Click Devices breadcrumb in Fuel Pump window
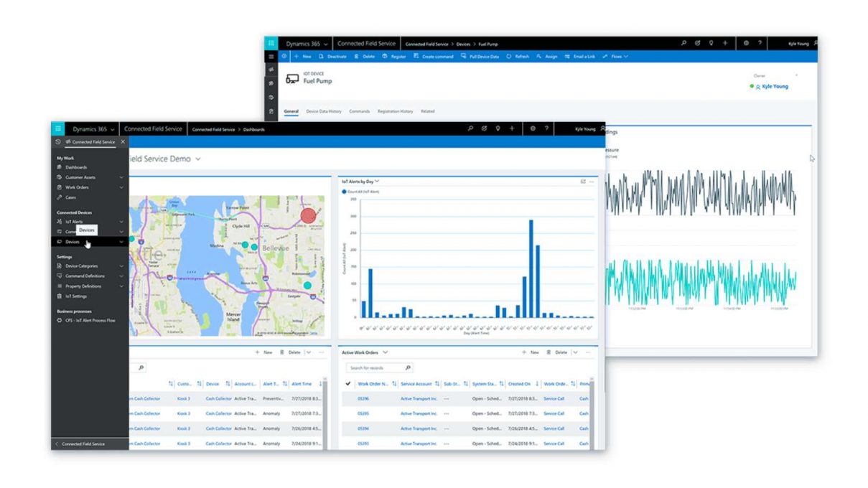Screen dimensions: 868x488 pos(464,44)
